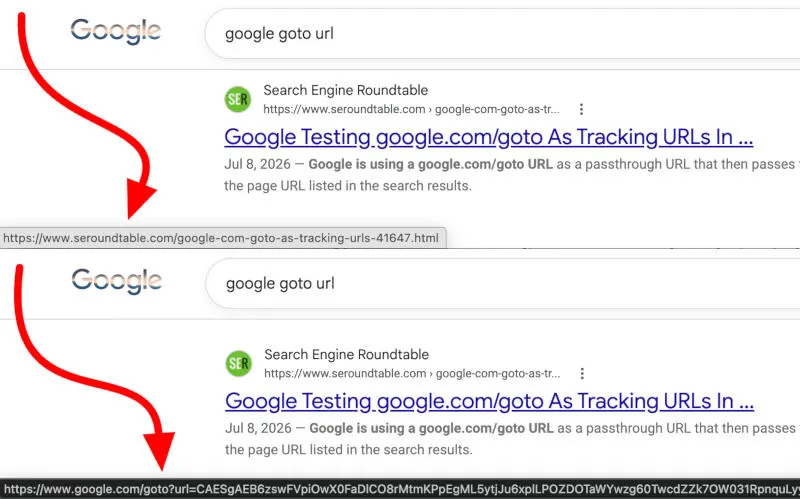Image resolution: width=800 pixels, height=499 pixels.
Task: Open the three-dot menu of the top result
Action: pyautogui.click(x=581, y=109)
